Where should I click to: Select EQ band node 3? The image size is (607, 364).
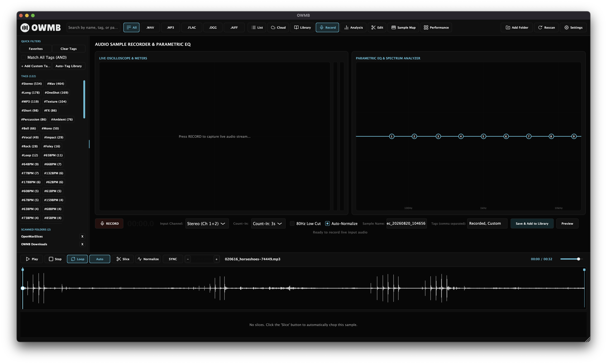438,136
